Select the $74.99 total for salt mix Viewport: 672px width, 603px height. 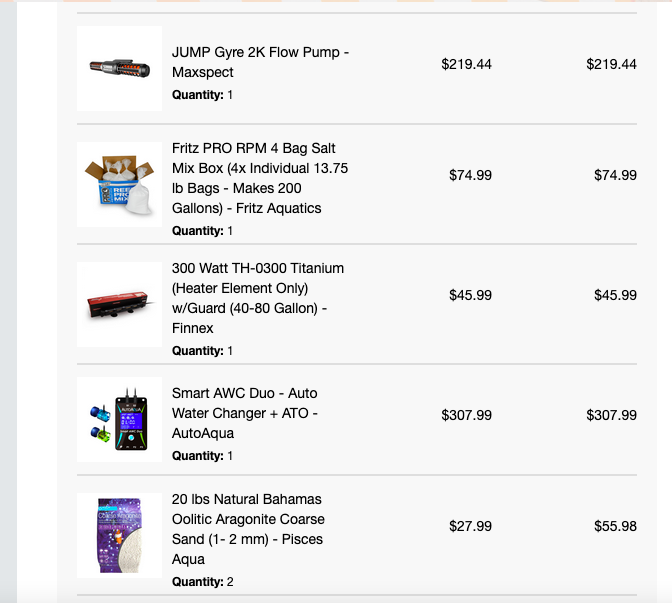point(615,175)
